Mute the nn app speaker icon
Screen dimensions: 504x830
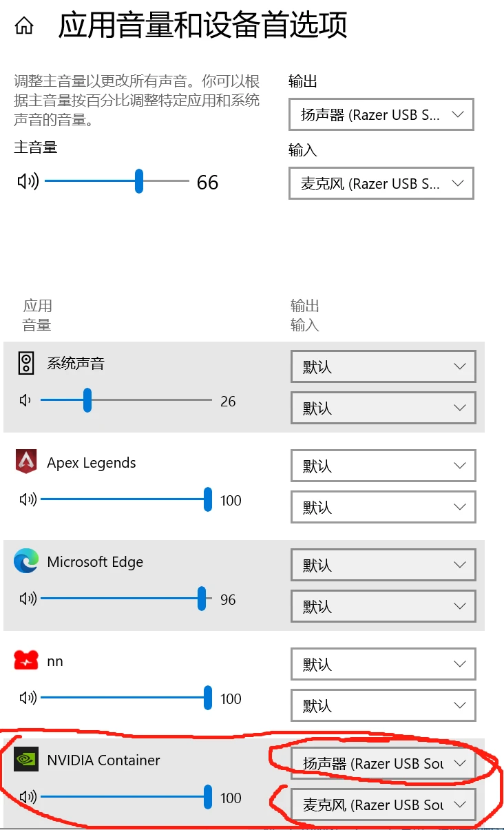tap(28, 698)
